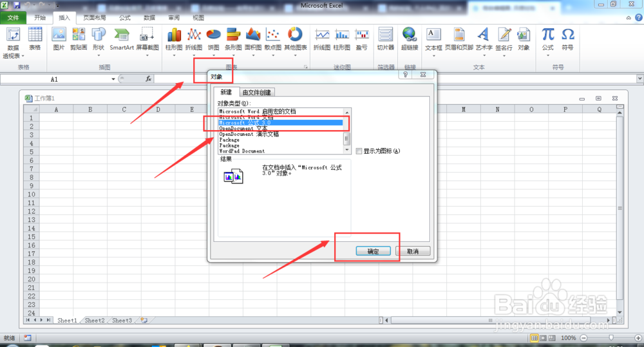Insert a Slicer (切片器)
644x347 pixels.
(x=385, y=39)
